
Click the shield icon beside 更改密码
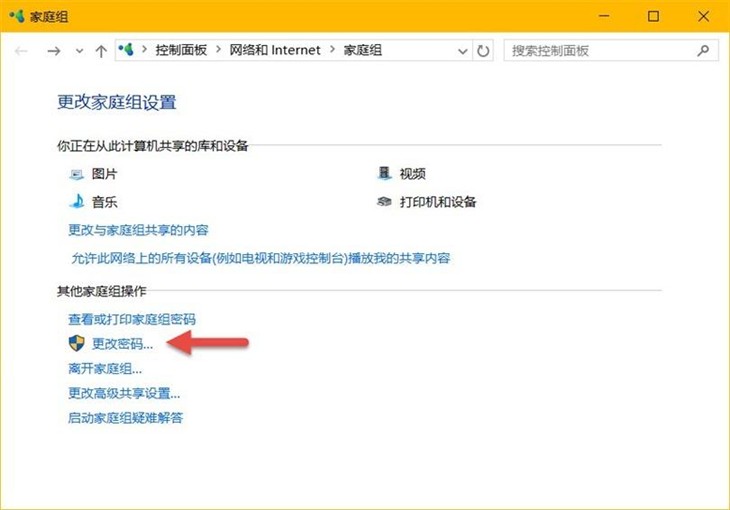pyautogui.click(x=76, y=344)
